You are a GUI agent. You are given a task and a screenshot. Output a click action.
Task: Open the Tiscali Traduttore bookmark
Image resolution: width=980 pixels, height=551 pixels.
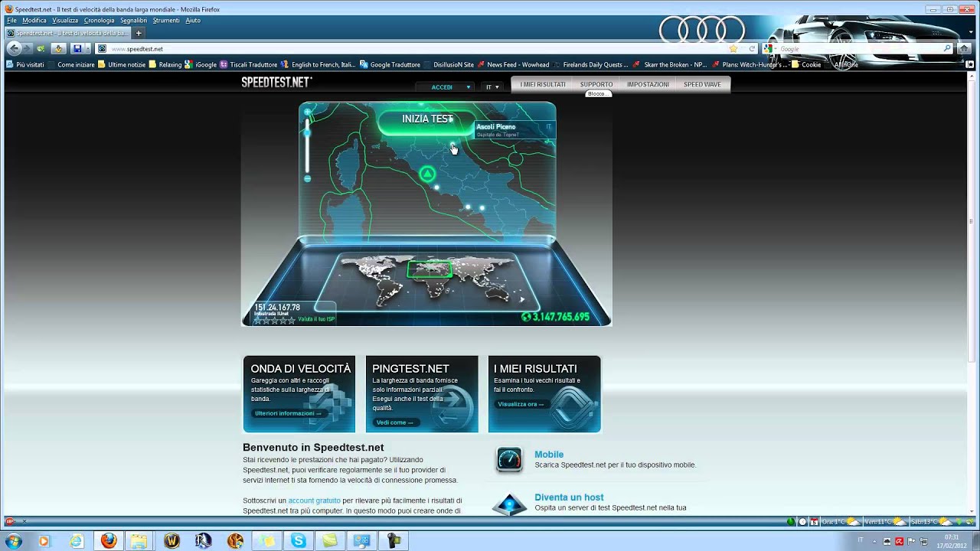pos(248,65)
